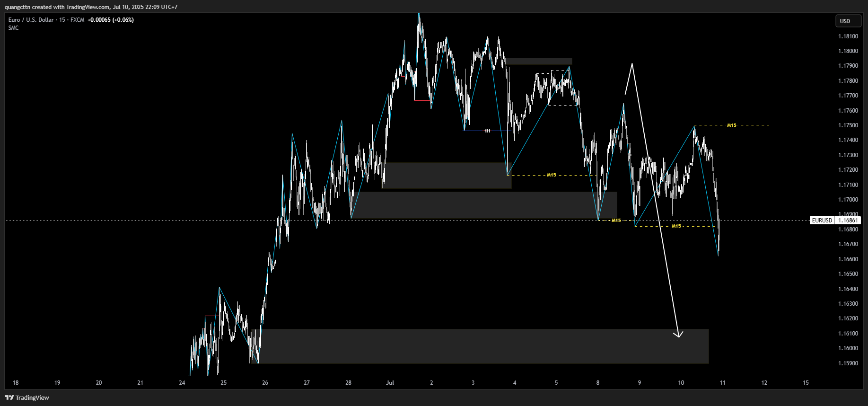Click date 21 on the time axis
The height and width of the screenshot is (406, 868).
[x=140, y=383]
